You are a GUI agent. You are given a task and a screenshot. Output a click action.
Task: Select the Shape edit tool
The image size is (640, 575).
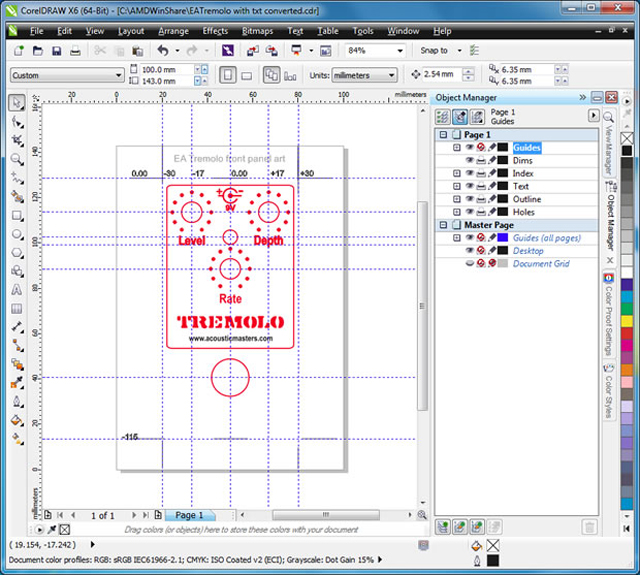pyautogui.click(x=17, y=122)
